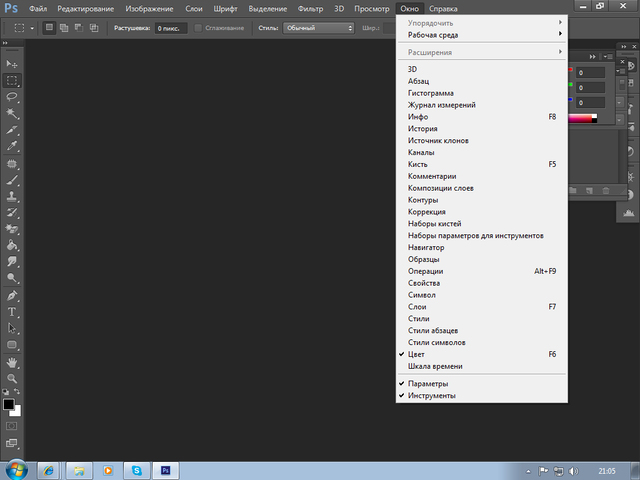Open the Color panel options menu

point(609,57)
